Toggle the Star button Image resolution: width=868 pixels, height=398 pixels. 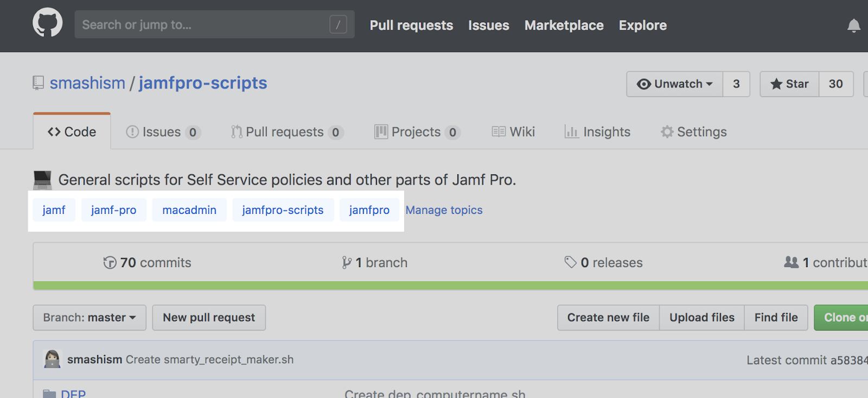coord(789,84)
